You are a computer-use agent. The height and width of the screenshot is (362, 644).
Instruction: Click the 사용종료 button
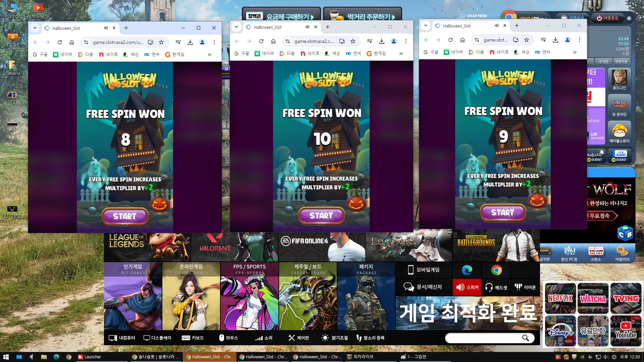click(x=607, y=18)
